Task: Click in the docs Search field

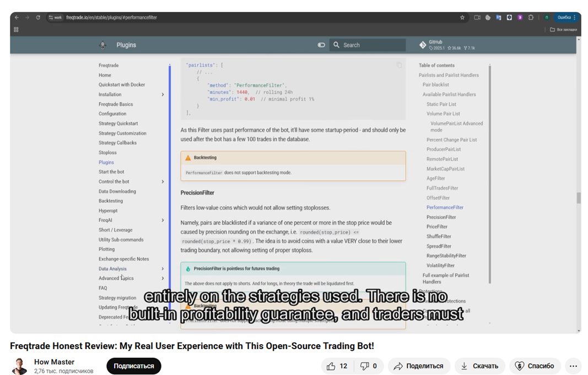Action: 368,45
